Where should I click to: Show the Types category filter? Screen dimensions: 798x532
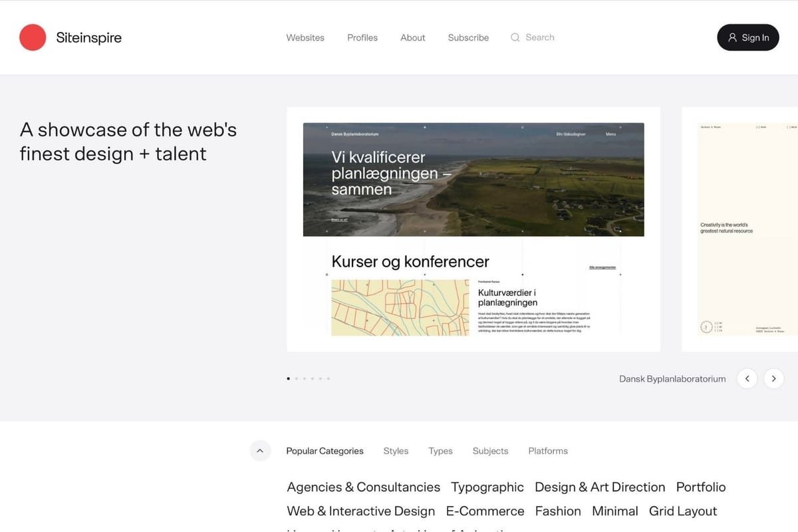coord(440,451)
